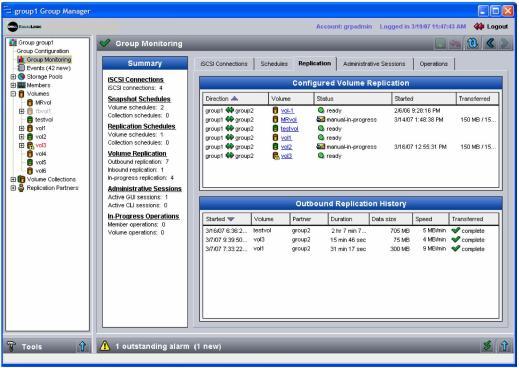Sort by the Status column header
This screenshot has height=368, width=519.
(353, 99)
